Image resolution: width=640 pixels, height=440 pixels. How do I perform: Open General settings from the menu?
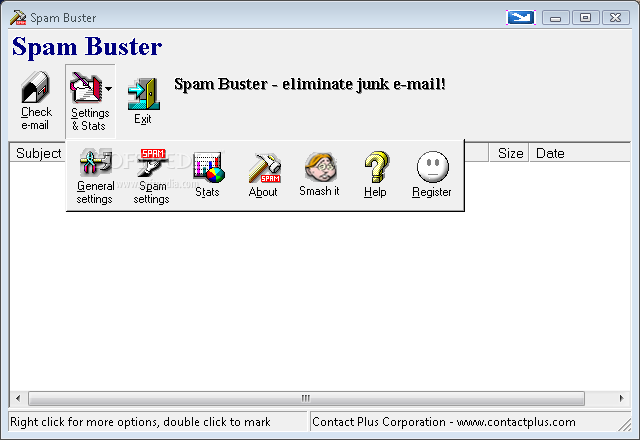pos(95,176)
